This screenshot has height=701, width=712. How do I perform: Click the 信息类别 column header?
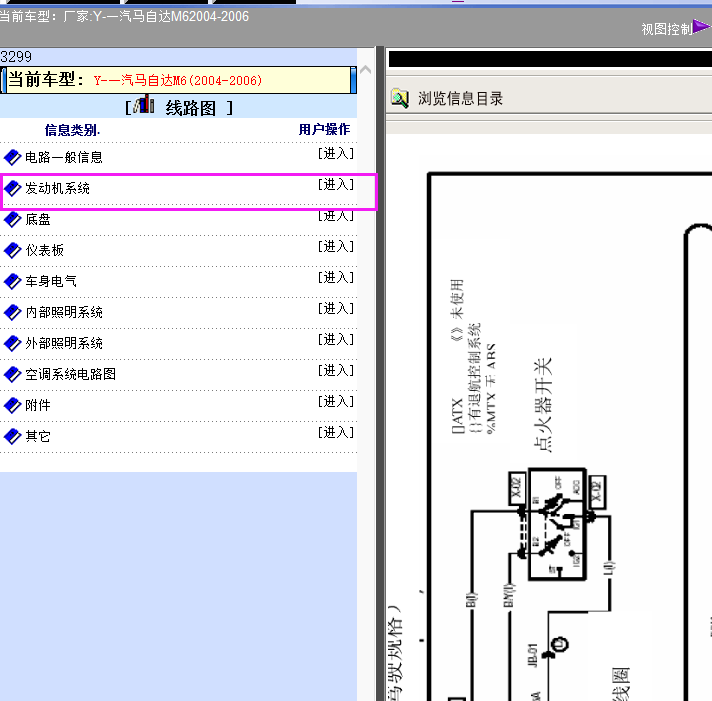[73, 130]
